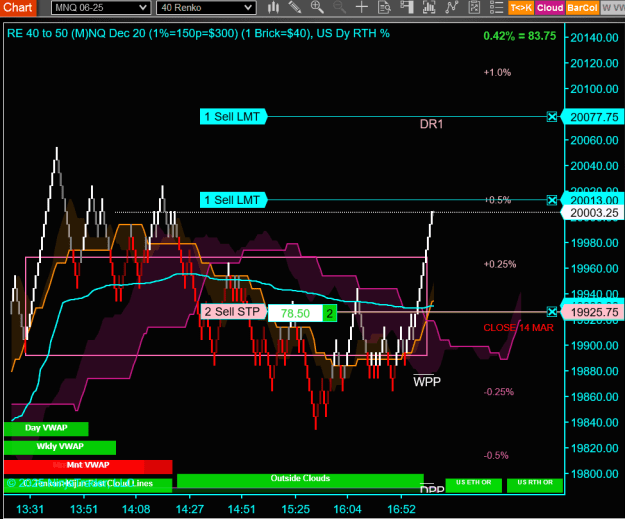Click the -0.5% level label
The height and width of the screenshot is (519, 625).
coord(496,456)
